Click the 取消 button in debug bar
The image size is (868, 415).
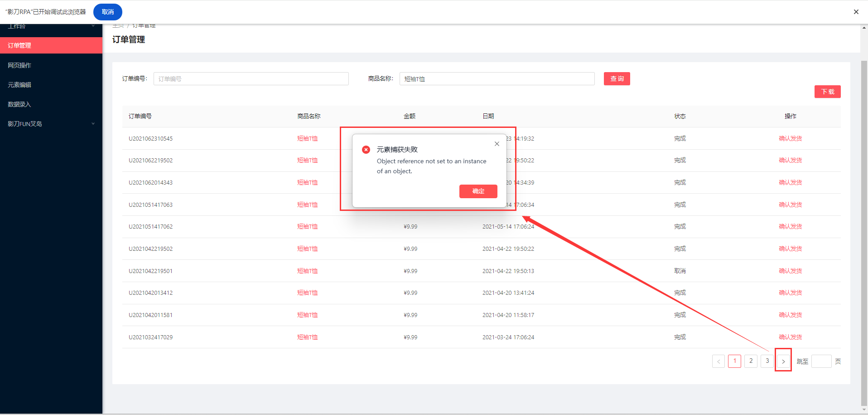click(108, 12)
